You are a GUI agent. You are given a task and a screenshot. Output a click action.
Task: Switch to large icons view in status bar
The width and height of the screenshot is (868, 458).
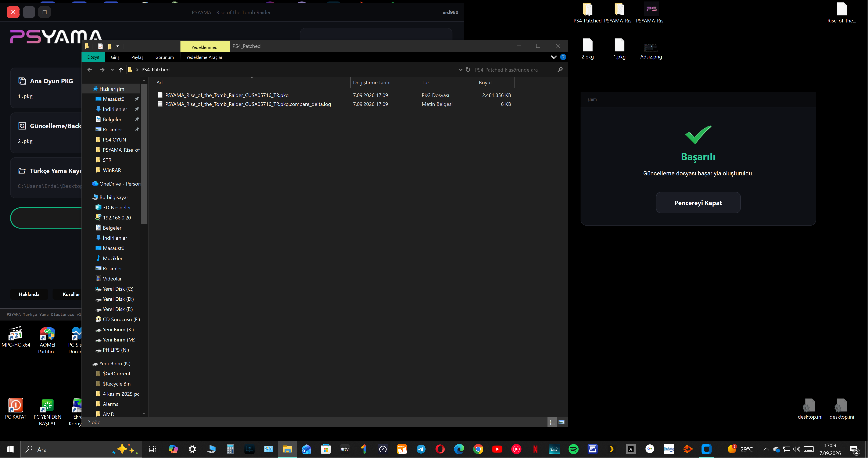(x=561, y=422)
